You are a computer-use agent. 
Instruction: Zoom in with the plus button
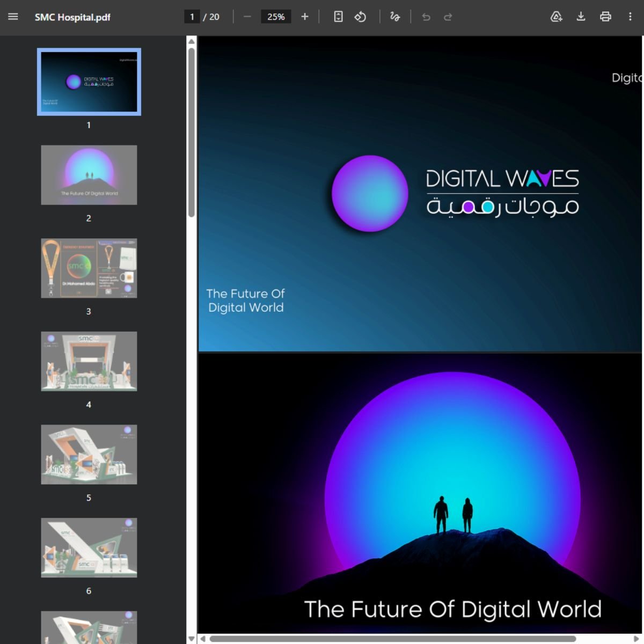[x=305, y=17]
